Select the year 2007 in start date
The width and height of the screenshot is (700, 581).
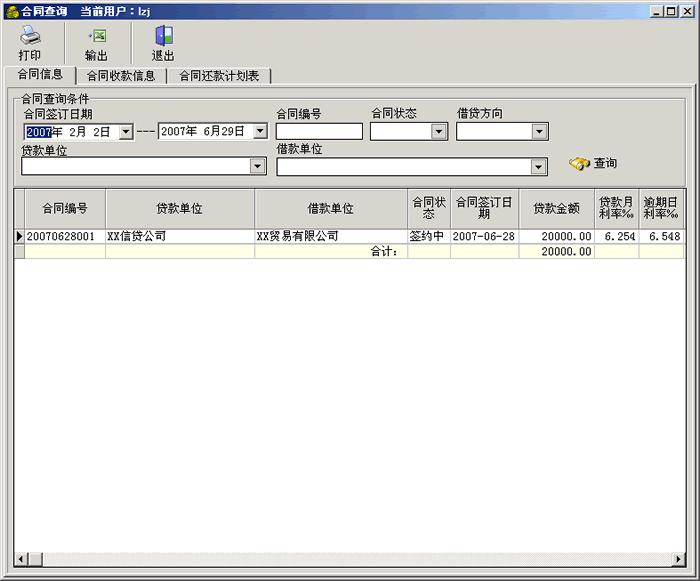pyautogui.click(x=38, y=132)
